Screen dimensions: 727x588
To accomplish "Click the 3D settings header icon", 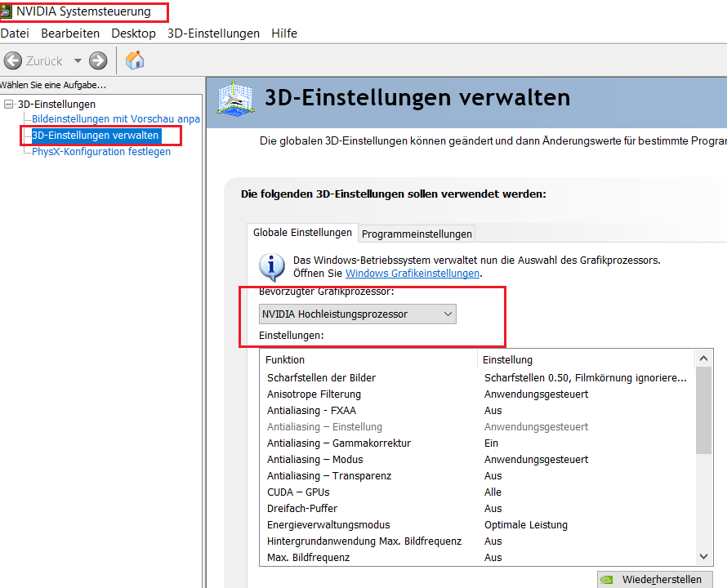I will pos(235,99).
